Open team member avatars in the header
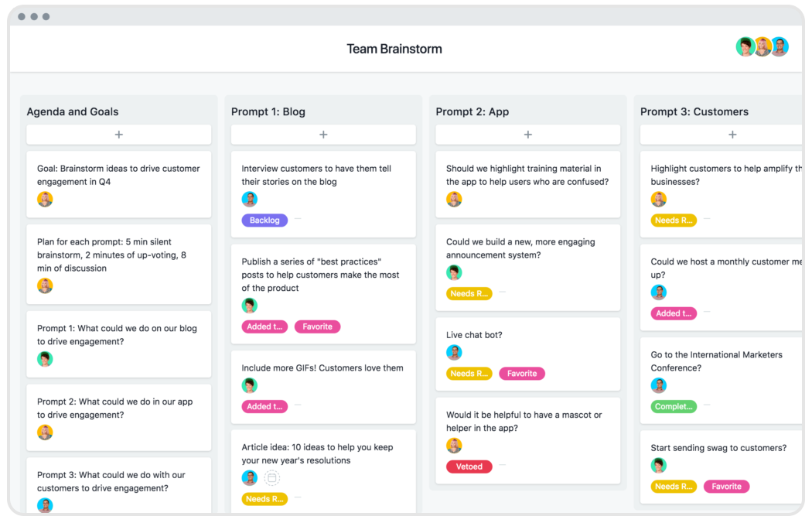812x523 pixels. (x=762, y=47)
